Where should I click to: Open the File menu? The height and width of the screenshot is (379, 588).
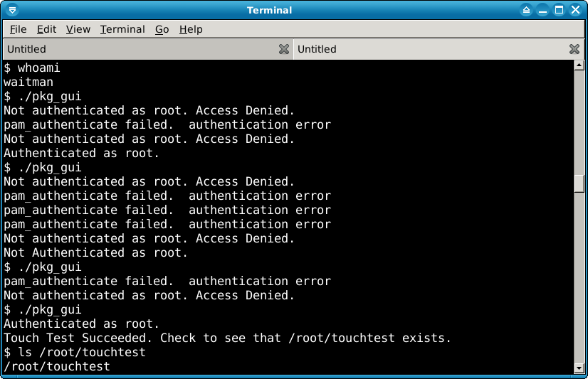click(x=18, y=29)
